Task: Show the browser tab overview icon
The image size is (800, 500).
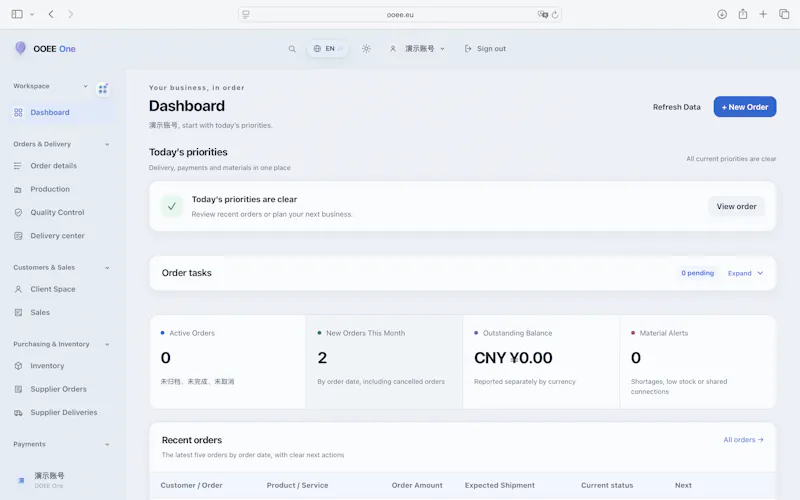Action: (784, 14)
